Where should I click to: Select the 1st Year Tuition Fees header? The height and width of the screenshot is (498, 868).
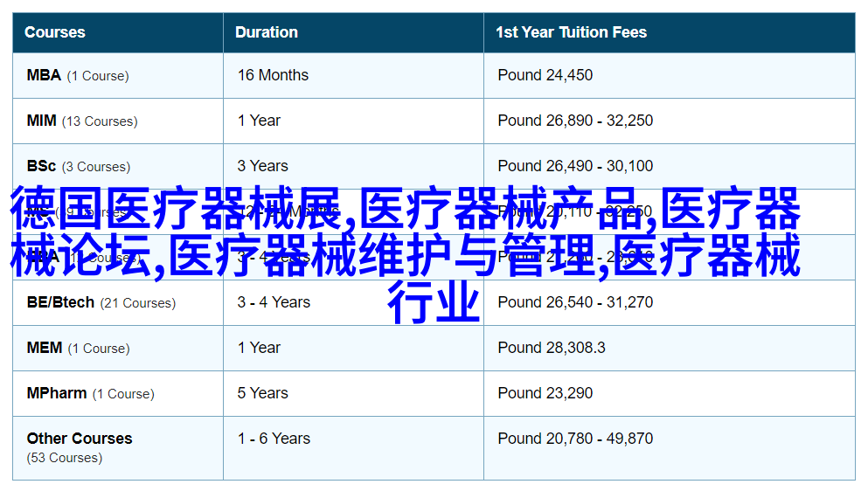pyautogui.click(x=571, y=32)
